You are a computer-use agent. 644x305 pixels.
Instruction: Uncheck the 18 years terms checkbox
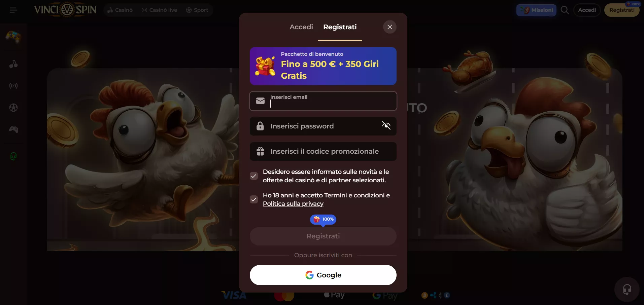[x=254, y=199]
